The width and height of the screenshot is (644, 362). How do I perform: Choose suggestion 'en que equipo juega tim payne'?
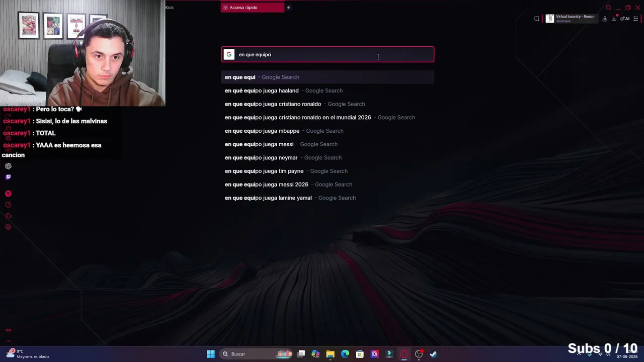(328, 171)
